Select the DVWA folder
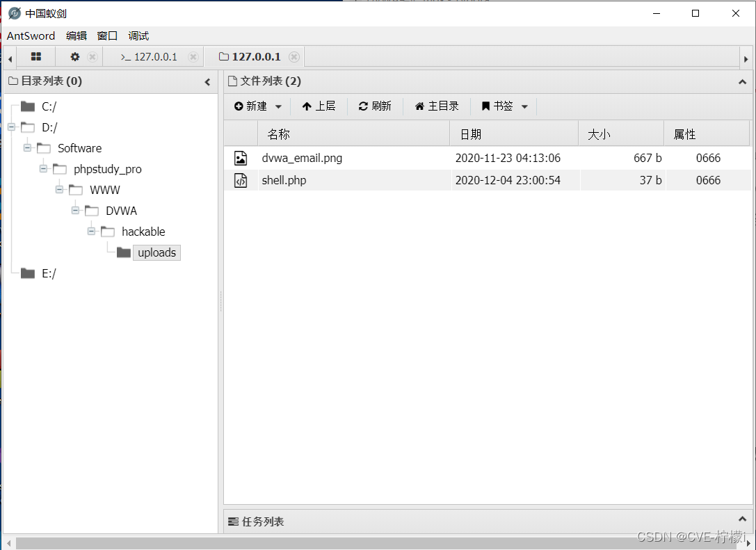 coord(122,211)
